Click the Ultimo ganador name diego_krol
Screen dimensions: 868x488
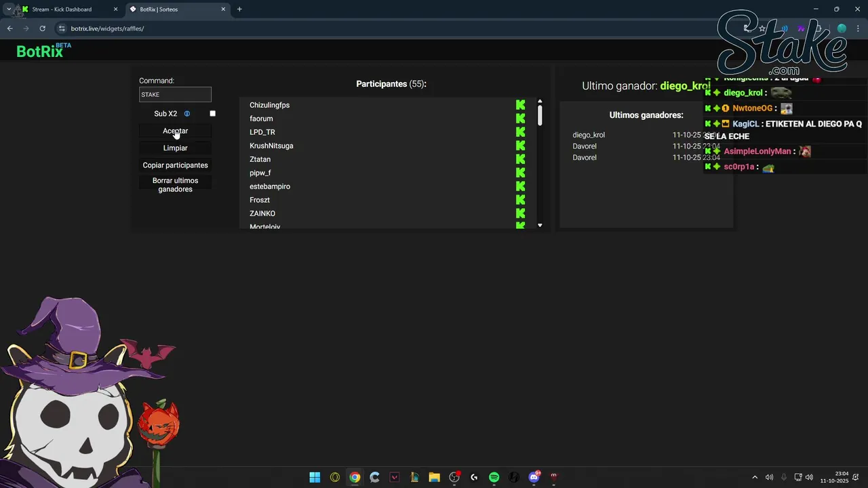[x=685, y=86]
